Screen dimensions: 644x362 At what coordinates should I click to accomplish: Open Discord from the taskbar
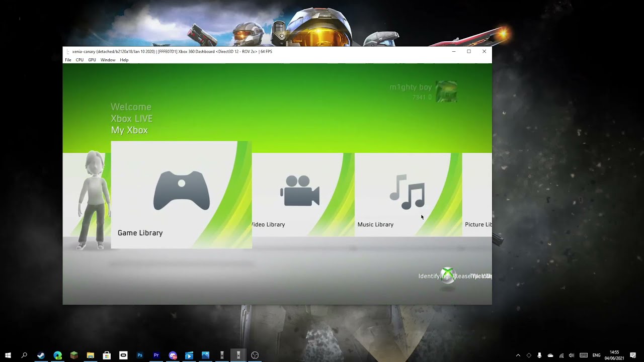[x=173, y=355]
